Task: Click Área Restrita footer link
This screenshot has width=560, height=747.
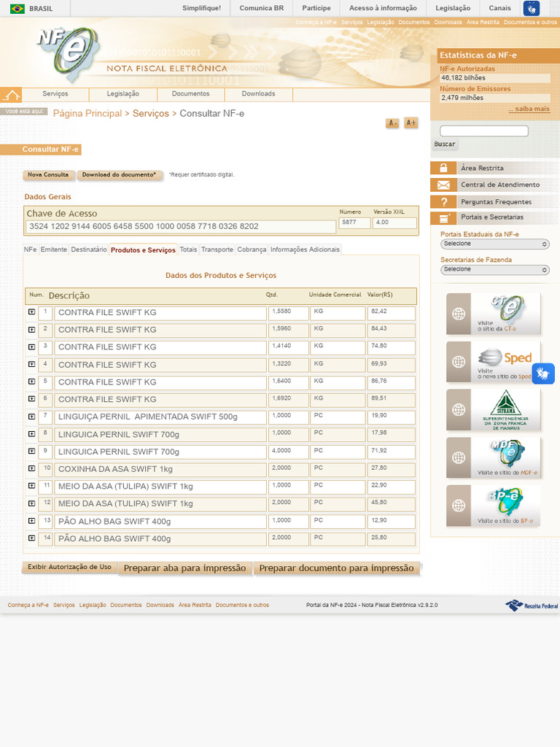Action: [x=195, y=605]
